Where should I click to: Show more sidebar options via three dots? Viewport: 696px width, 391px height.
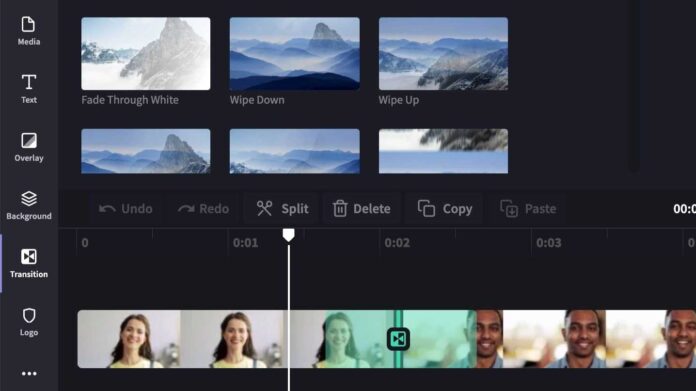click(29, 374)
